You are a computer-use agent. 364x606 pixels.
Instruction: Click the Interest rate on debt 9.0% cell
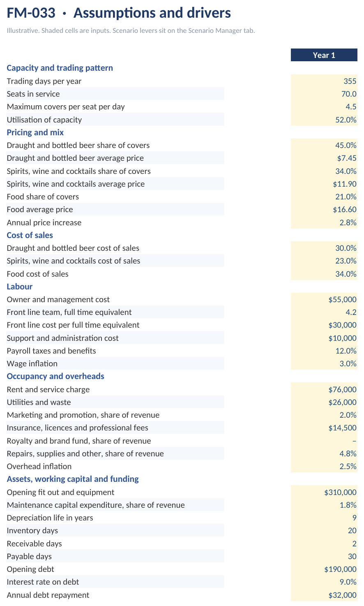point(324,582)
